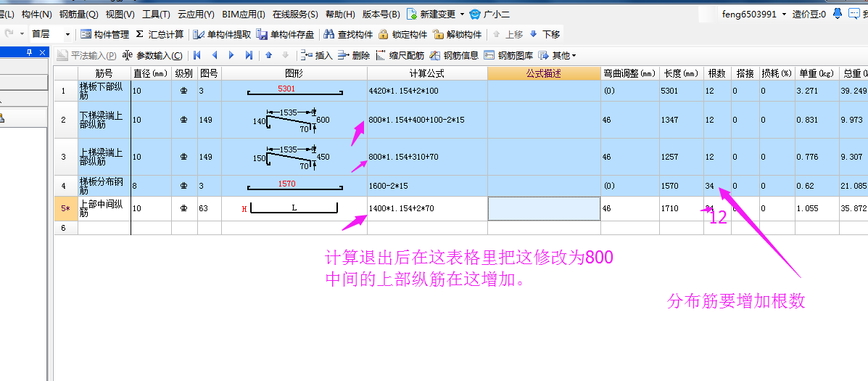This screenshot has height=381, width=868.
Task: Open the 视图(V) menu
Action: click(120, 14)
